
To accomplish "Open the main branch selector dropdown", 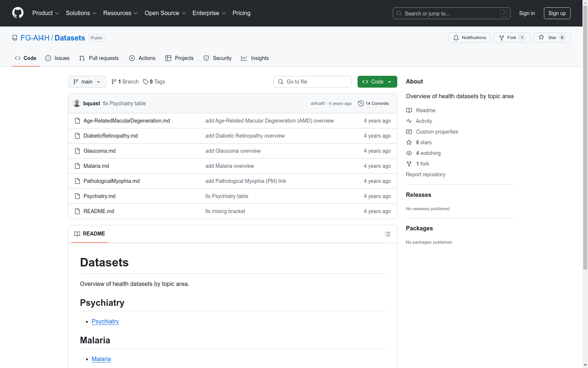I will [87, 82].
